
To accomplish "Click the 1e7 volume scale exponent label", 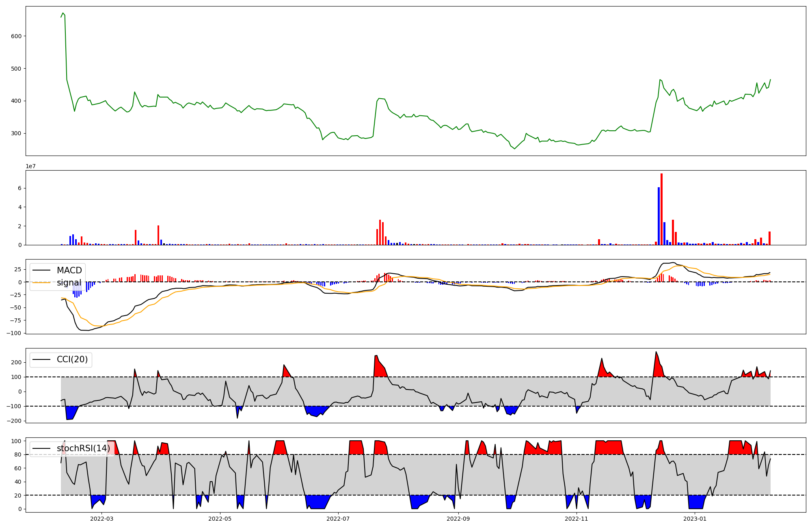I will click(31, 167).
